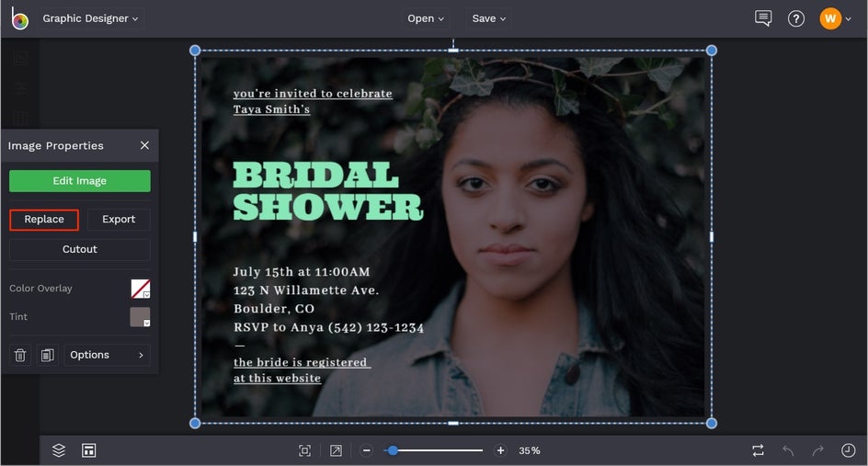The image size is (868, 466).
Task: Select the BRIDAL SHOWER heading text
Action: point(327,191)
